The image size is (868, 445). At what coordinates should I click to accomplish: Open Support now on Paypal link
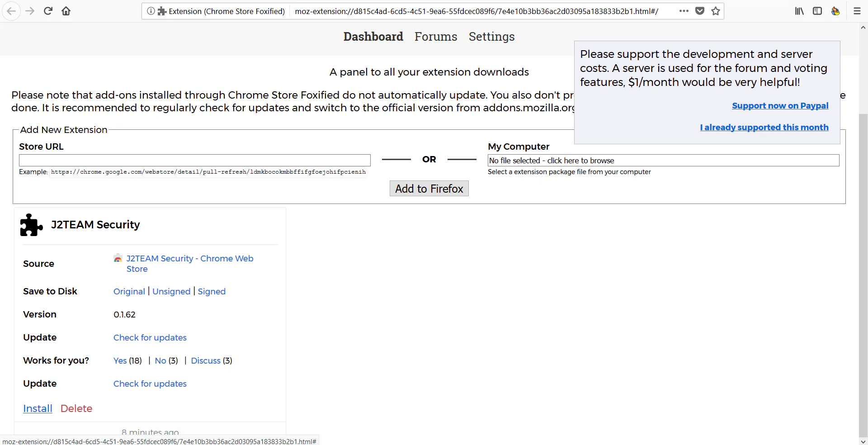coord(780,106)
